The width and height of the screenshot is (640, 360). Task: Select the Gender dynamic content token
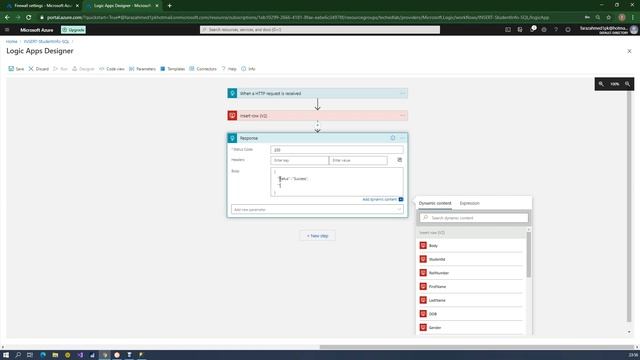(x=471, y=328)
